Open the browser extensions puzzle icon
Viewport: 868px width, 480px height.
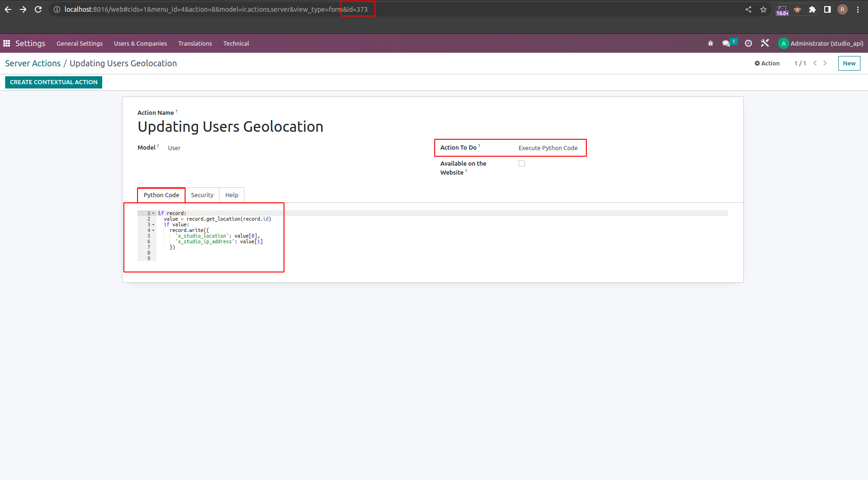[812, 9]
